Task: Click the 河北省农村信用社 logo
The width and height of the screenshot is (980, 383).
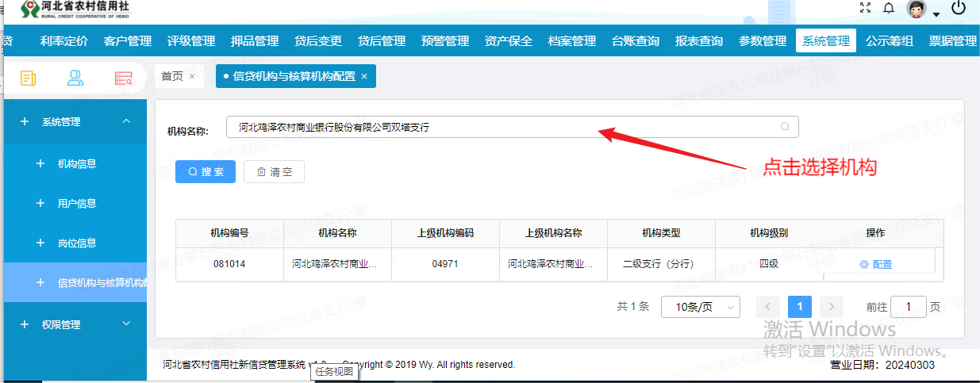Action: [75, 10]
